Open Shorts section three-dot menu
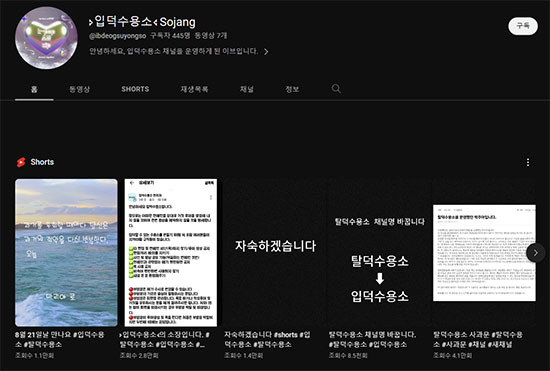 click(528, 162)
